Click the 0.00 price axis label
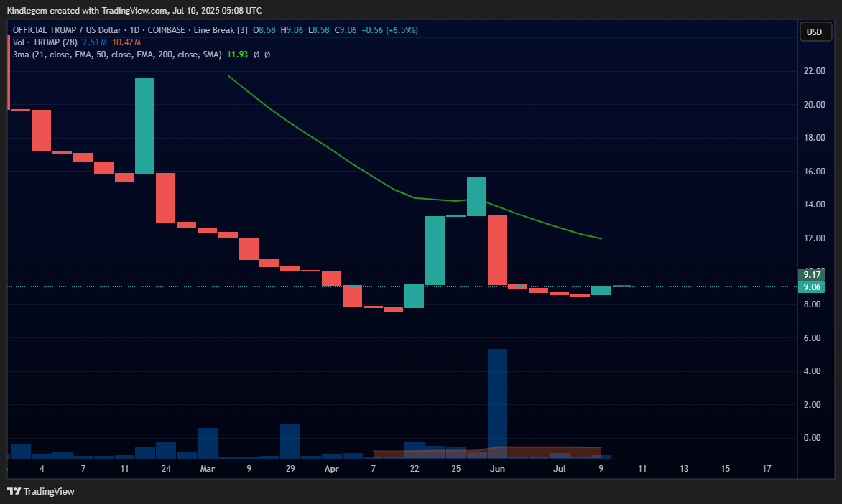 tap(812, 437)
